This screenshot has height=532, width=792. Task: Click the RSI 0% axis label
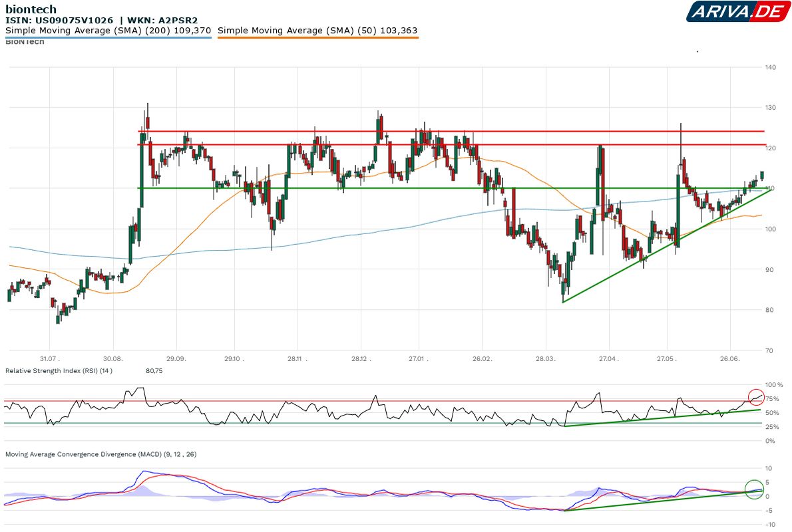[x=770, y=441]
